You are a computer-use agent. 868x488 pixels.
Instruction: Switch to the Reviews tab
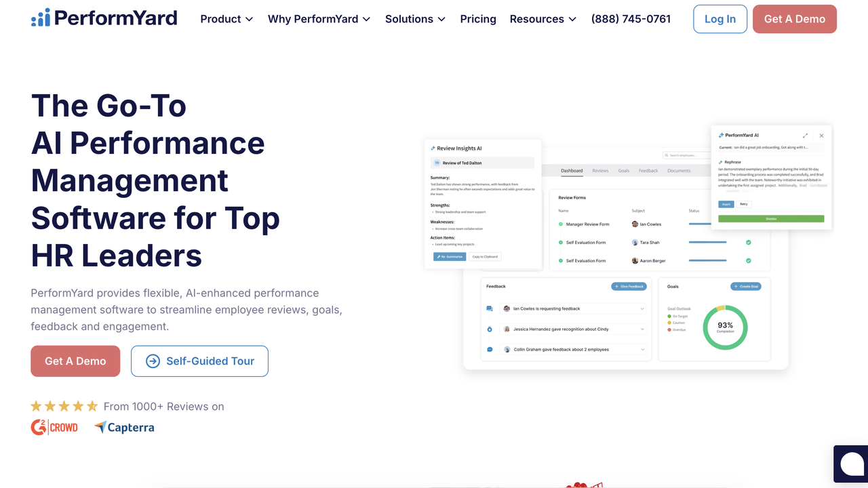pyautogui.click(x=600, y=171)
